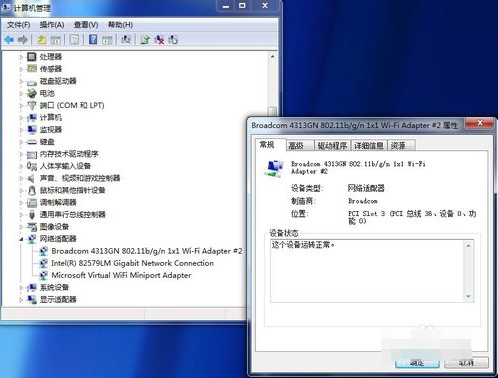Expand the 系统设备 node
The height and width of the screenshot is (378, 498).
point(21,287)
